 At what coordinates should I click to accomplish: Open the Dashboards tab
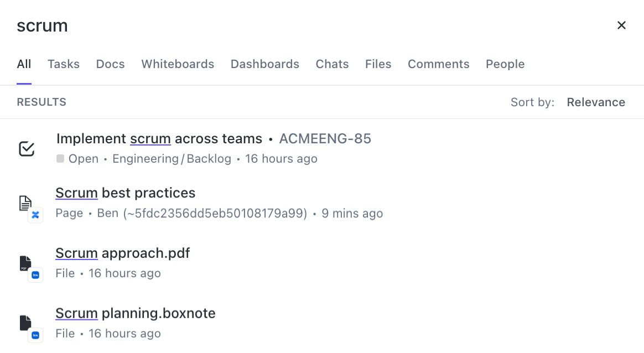point(264,64)
